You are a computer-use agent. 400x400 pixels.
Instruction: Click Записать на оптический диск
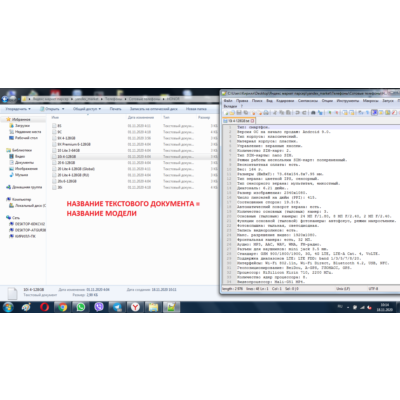(x=154, y=109)
